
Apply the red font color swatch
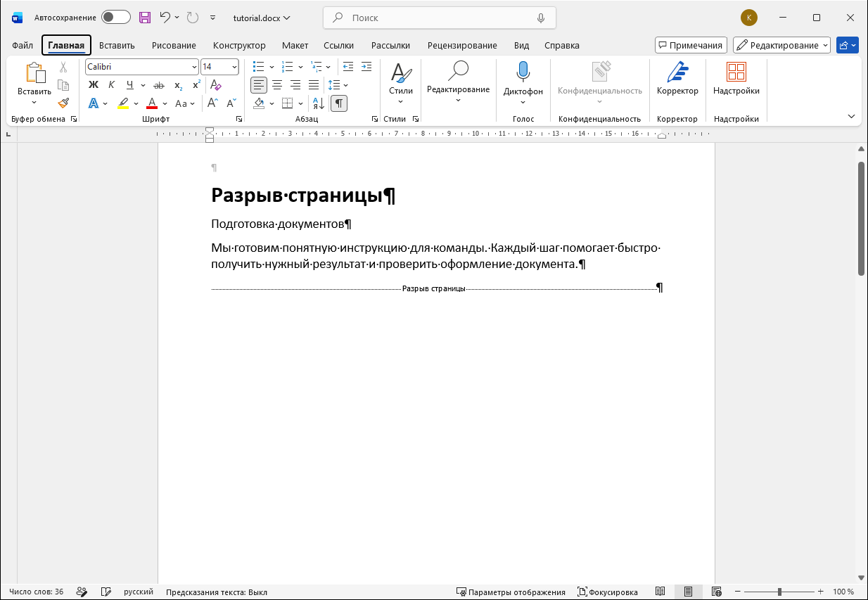(151, 103)
